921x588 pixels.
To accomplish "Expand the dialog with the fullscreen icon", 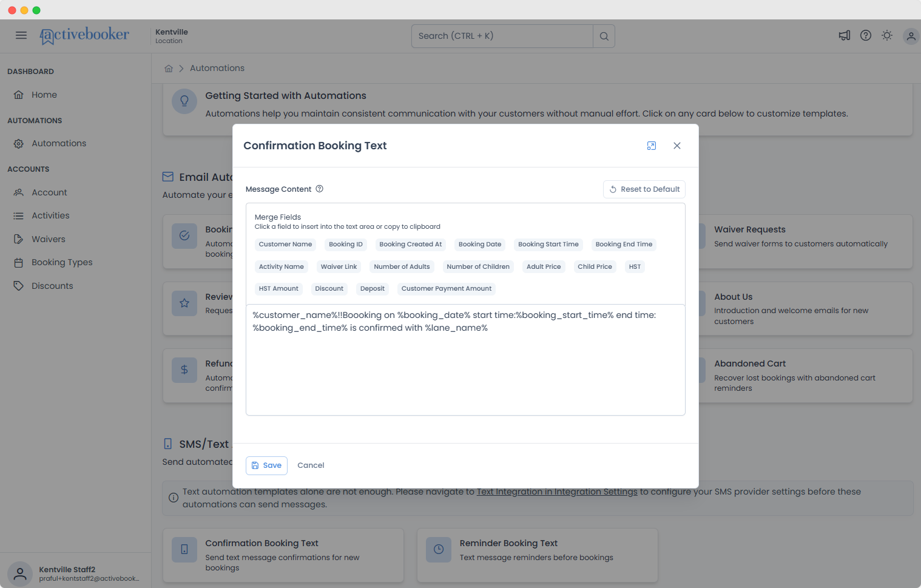I will coord(652,146).
